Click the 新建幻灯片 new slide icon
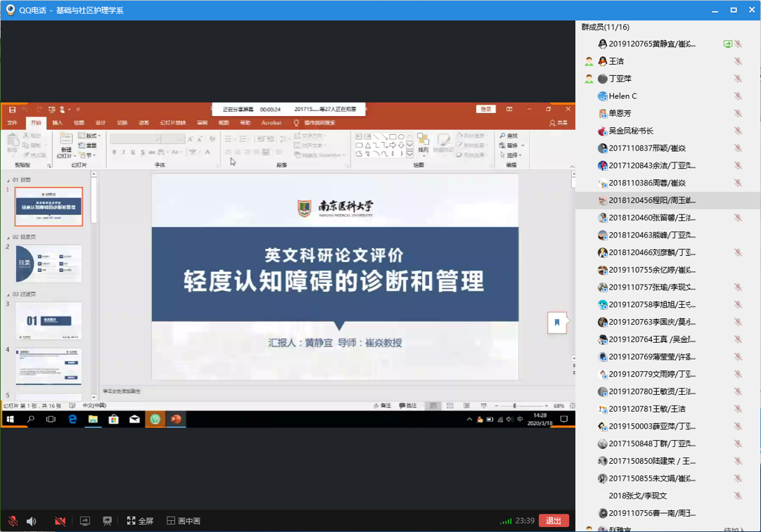This screenshot has width=761, height=532. pyautogui.click(x=66, y=141)
